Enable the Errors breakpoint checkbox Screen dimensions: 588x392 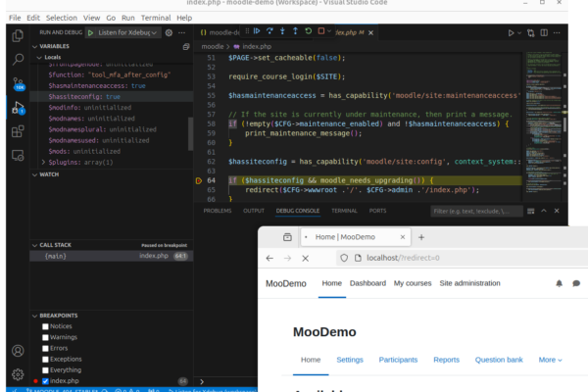click(45, 349)
